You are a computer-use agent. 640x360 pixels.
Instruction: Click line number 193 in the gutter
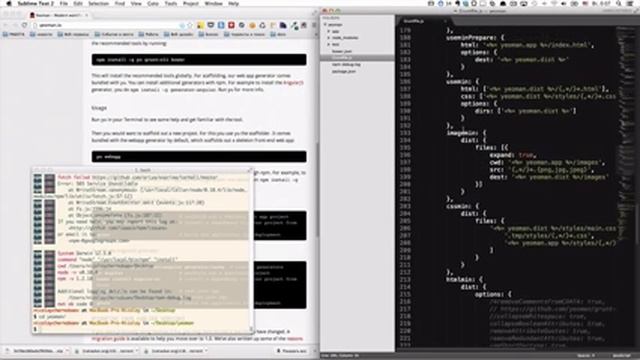[405, 133]
